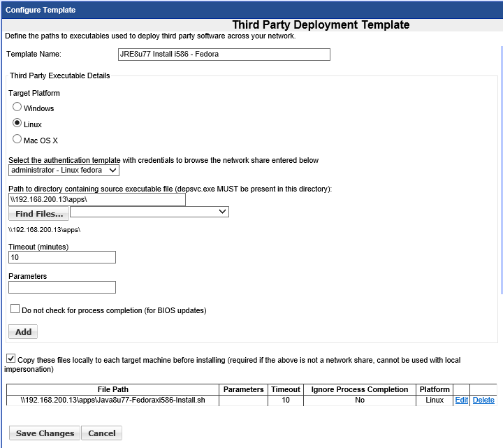503x448 pixels.
Task: Enable Do not check for process completion
Action: click(x=15, y=309)
